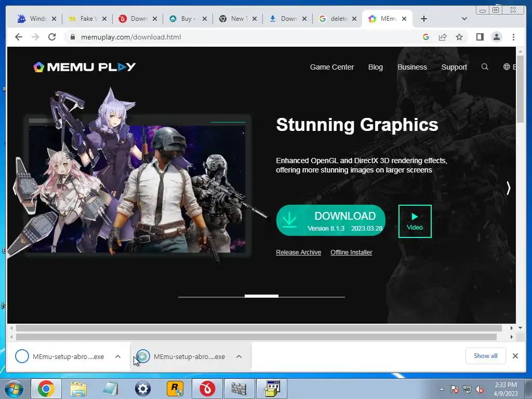Close the Fake tab
The height and width of the screenshot is (399, 532).
(104, 19)
